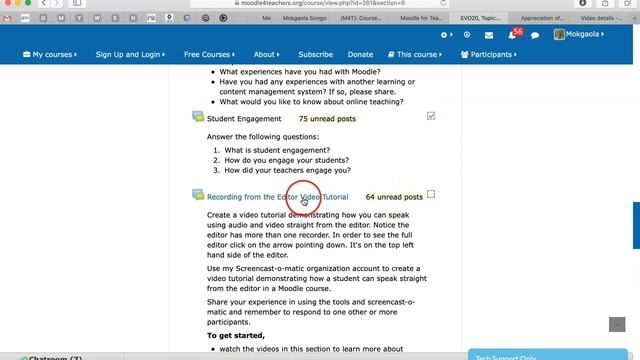Select the EVO20, Topic tab
This screenshot has height=360, width=640.
point(480,18)
